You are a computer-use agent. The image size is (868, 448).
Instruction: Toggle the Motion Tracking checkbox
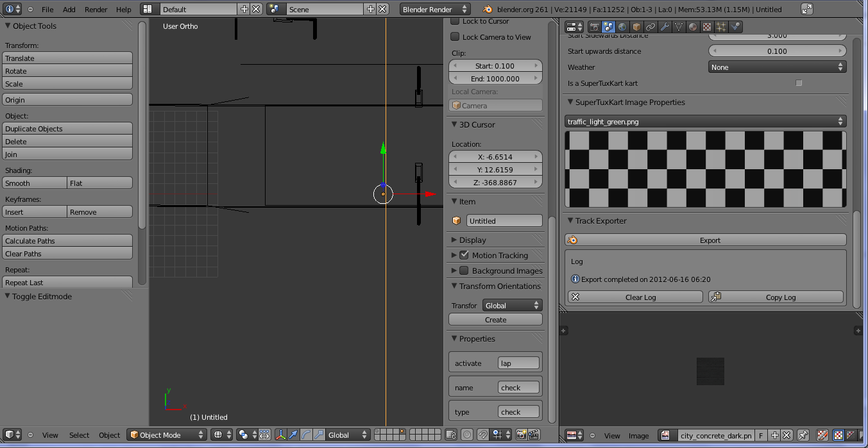[464, 255]
